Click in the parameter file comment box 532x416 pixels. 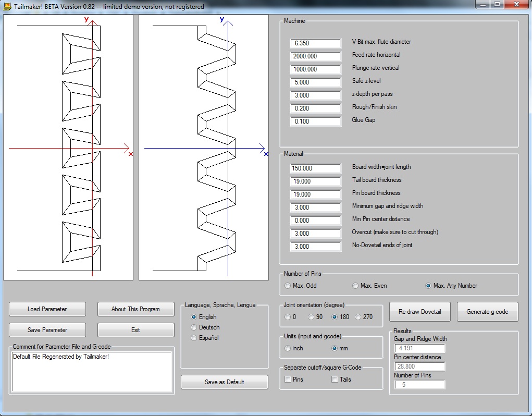click(92, 372)
